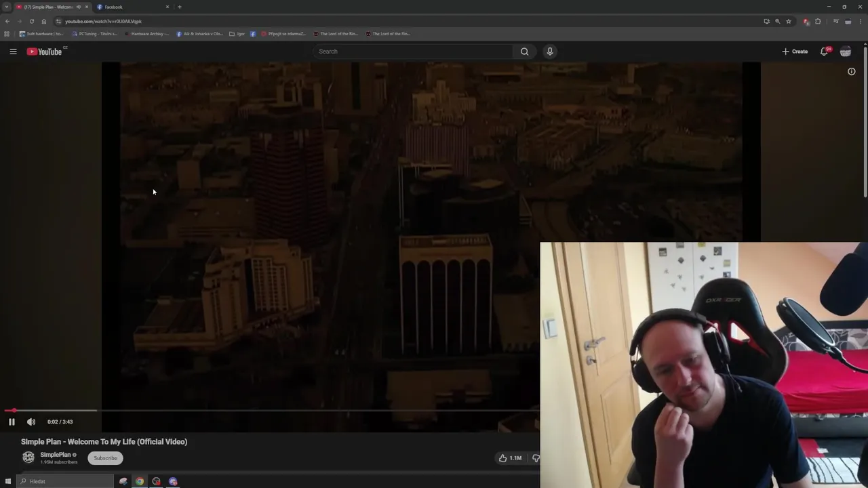Screen dimensions: 868x488
Task: Open the Hardware Archivy bookmark
Action: pos(147,34)
